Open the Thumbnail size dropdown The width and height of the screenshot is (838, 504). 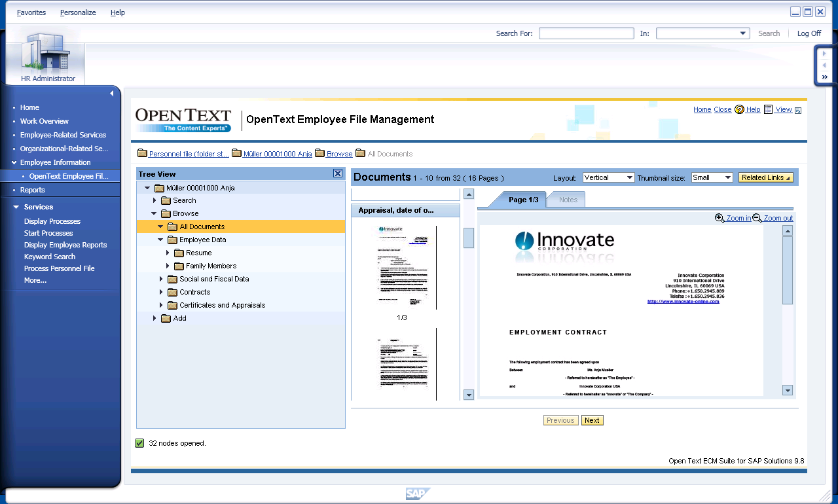[x=712, y=177]
